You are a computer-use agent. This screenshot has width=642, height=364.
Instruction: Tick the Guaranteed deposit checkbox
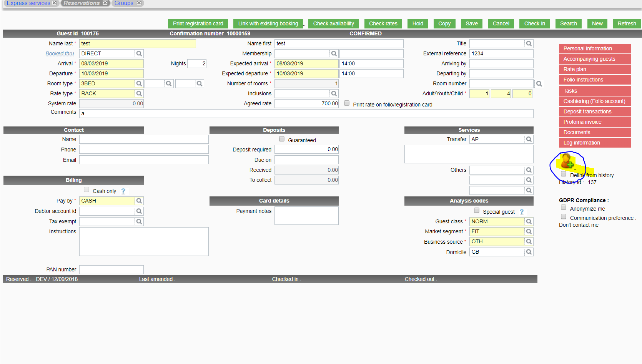(x=282, y=139)
